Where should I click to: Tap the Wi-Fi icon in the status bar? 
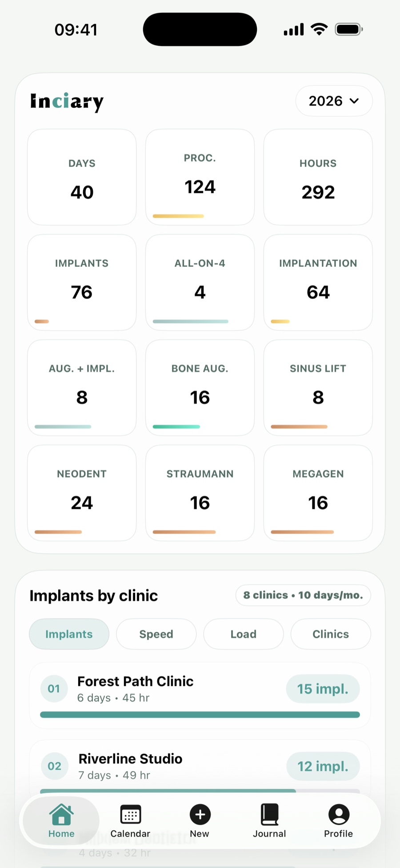[x=319, y=29]
